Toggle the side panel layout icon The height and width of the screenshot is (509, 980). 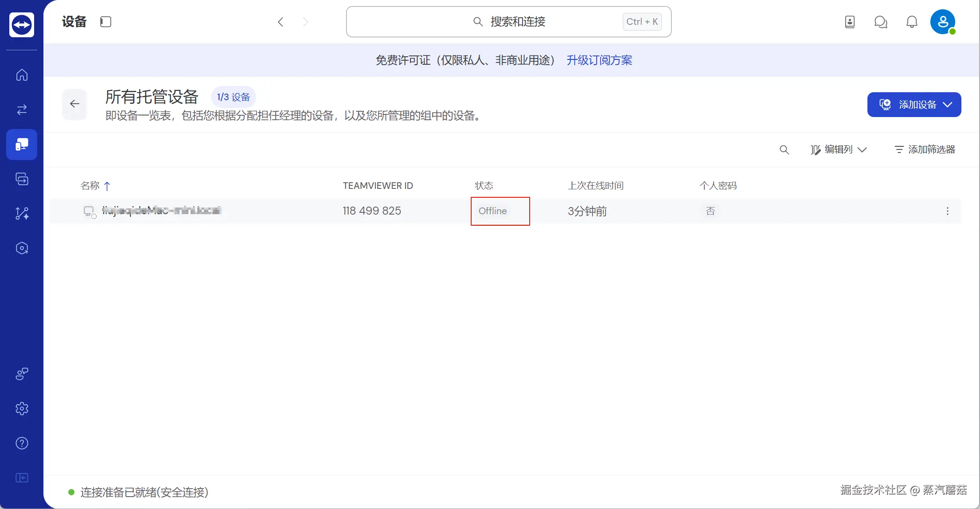[x=105, y=22]
